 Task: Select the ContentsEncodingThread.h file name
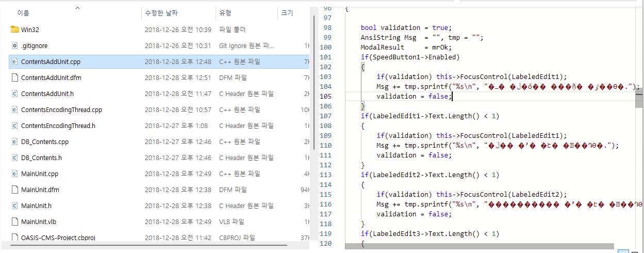click(58, 125)
